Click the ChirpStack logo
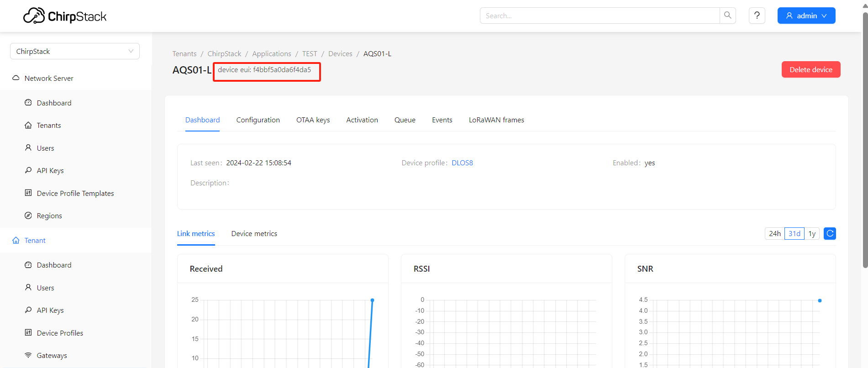The height and width of the screenshot is (368, 868). click(x=65, y=16)
